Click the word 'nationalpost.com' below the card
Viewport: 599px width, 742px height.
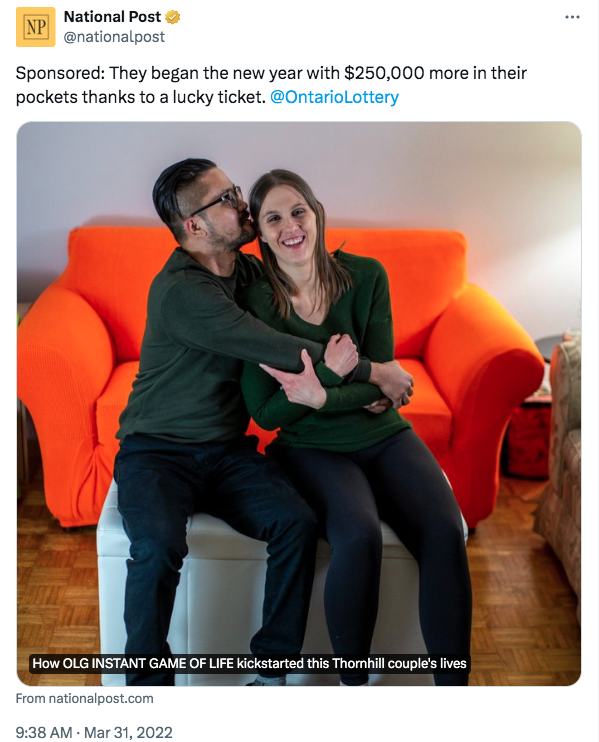coord(101,698)
